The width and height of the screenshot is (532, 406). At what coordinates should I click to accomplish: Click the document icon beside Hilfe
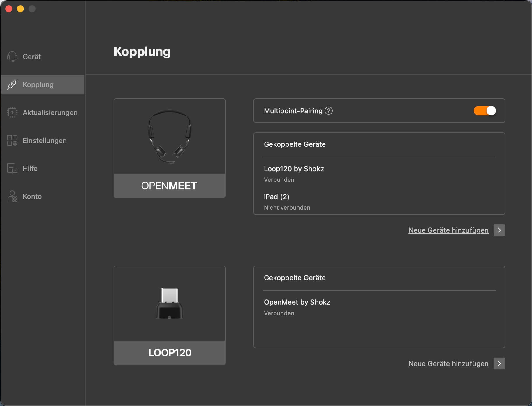12,168
